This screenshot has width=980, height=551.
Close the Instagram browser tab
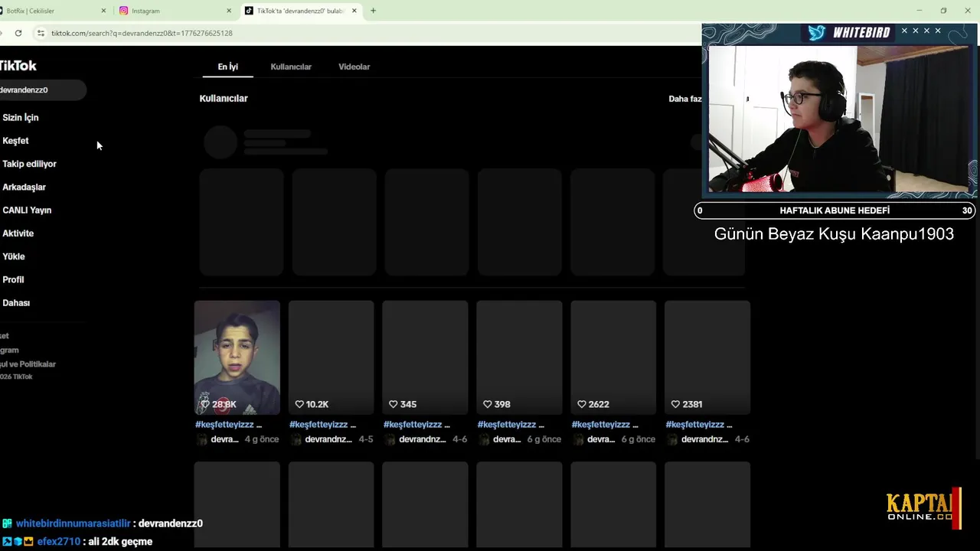[x=228, y=11]
